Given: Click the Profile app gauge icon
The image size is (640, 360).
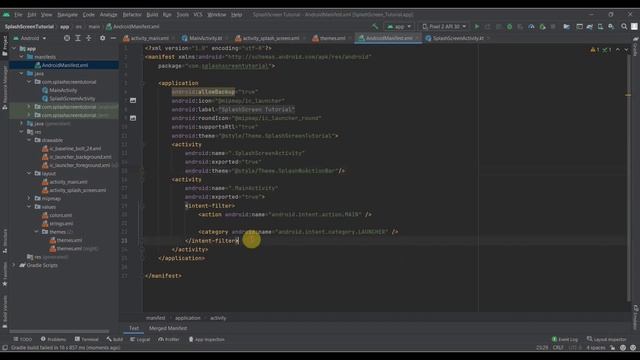Looking at the screenshot, I should pos(531,27).
